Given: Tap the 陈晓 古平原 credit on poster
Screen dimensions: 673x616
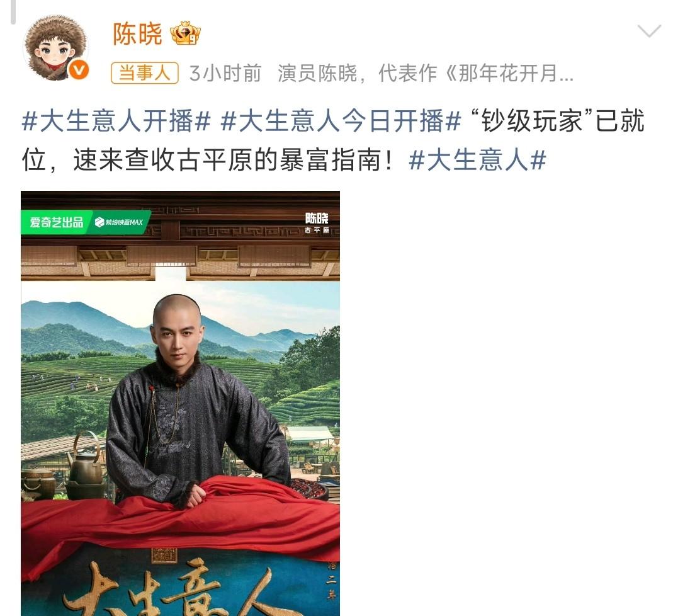Looking at the screenshot, I should pyautogui.click(x=317, y=223).
